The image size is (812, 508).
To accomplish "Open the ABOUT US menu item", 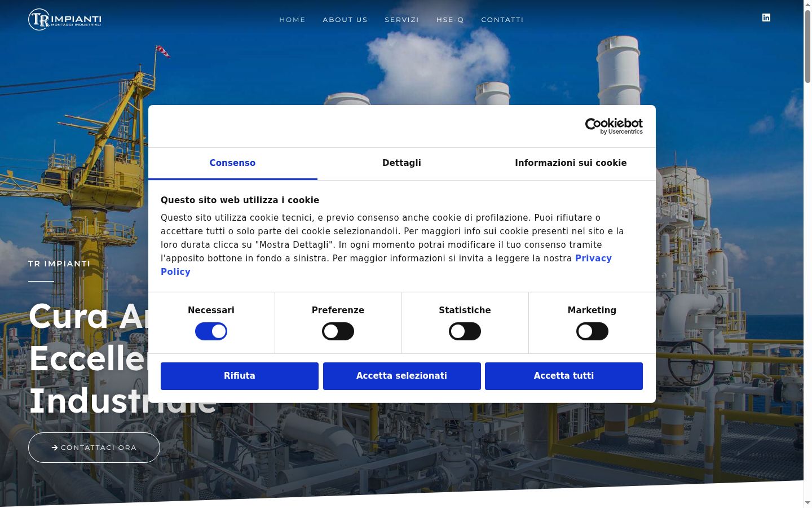I will click(x=345, y=20).
